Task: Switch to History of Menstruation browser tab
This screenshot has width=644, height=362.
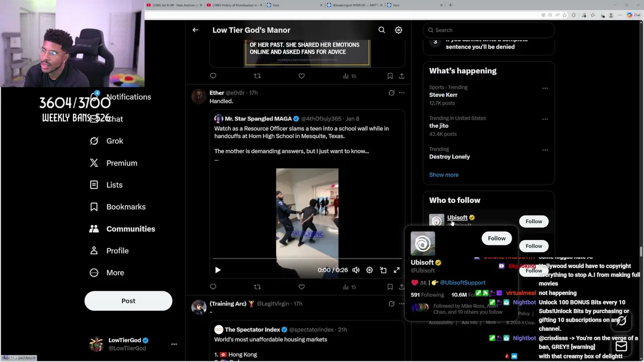Action: point(234,5)
